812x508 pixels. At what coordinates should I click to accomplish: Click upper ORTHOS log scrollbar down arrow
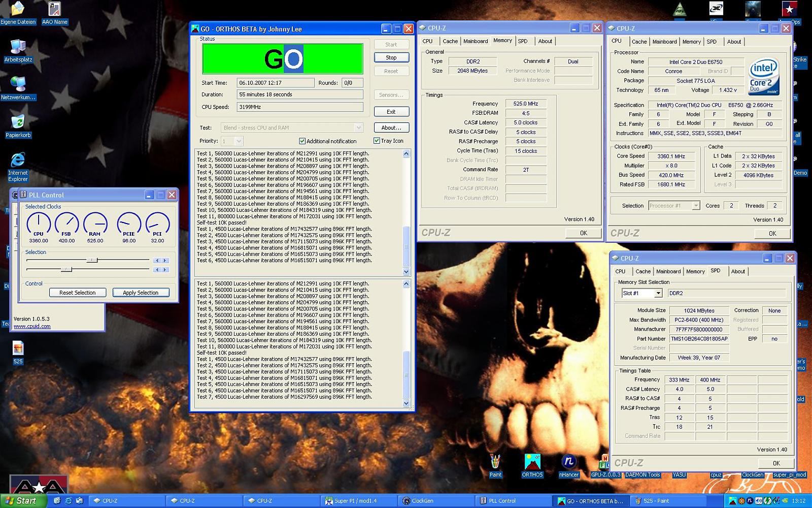point(406,272)
